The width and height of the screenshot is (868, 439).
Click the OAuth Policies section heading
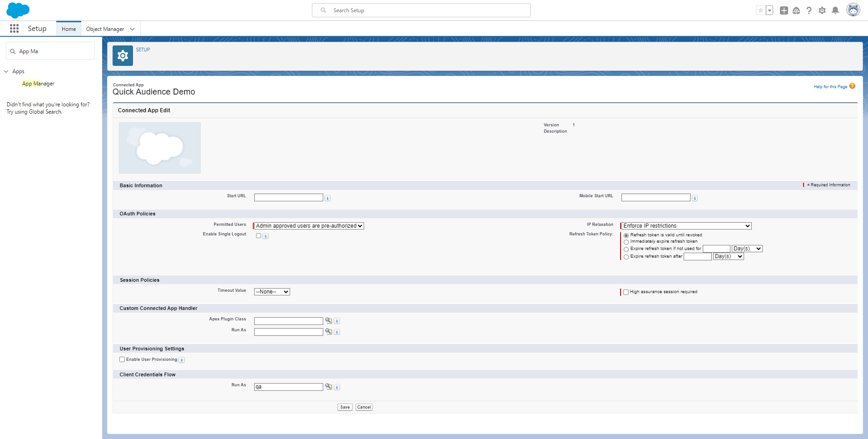pyautogui.click(x=138, y=214)
